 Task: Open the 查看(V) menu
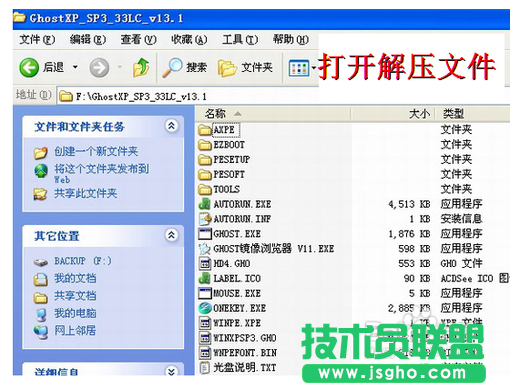139,40
